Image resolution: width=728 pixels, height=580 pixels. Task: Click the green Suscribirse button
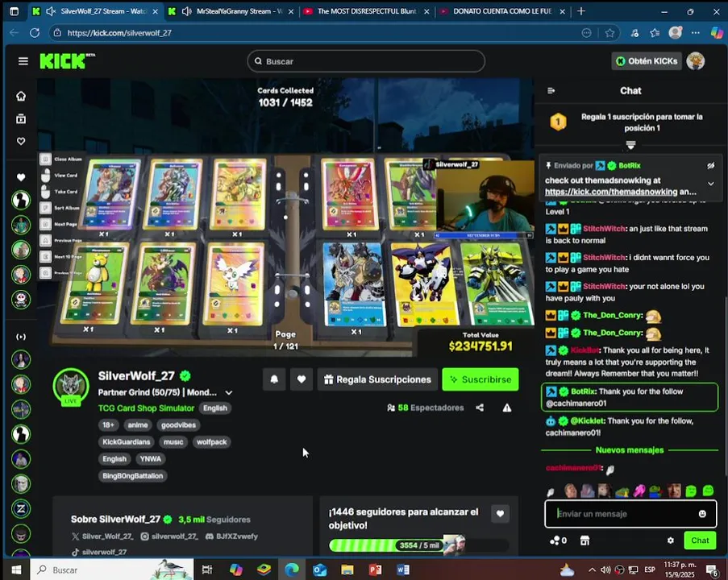click(480, 379)
